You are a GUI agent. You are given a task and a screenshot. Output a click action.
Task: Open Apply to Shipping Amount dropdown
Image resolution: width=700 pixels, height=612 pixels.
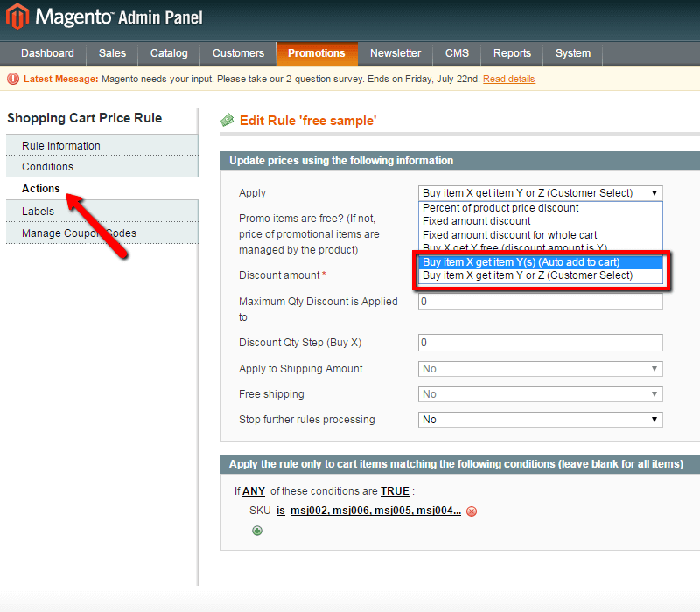point(540,369)
